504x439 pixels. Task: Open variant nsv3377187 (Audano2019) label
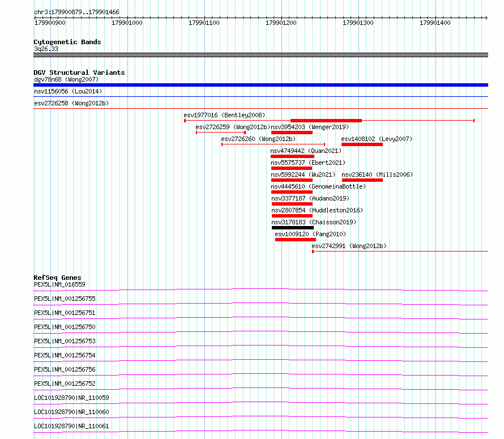pos(310,198)
